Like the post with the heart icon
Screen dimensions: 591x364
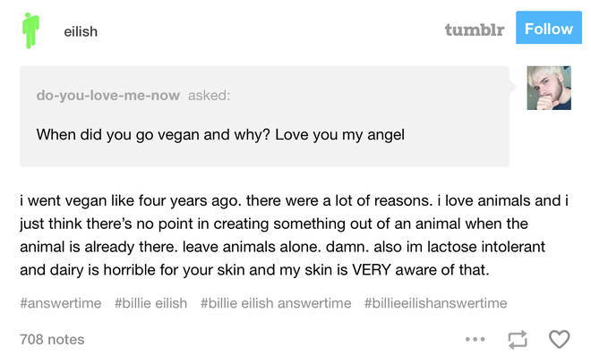[559, 340]
